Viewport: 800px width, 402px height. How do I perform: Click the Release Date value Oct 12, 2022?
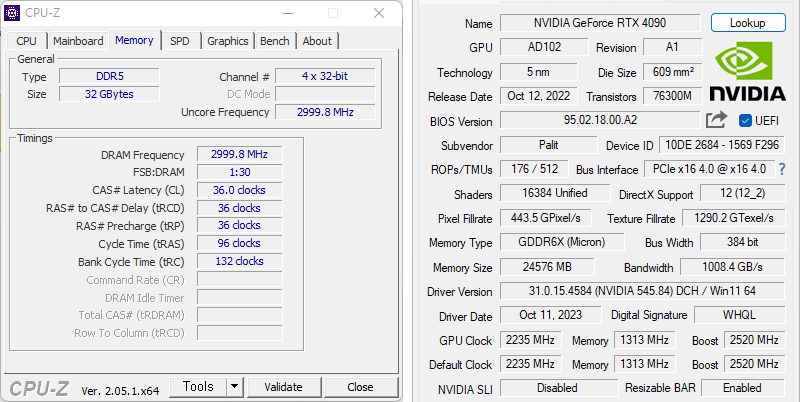point(539,96)
